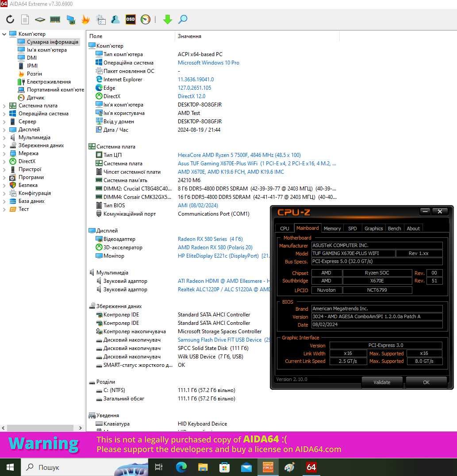Image resolution: width=457 pixels, height=476 pixels.
Task: Open Розгін overclock tree item
Action: click(x=35, y=73)
